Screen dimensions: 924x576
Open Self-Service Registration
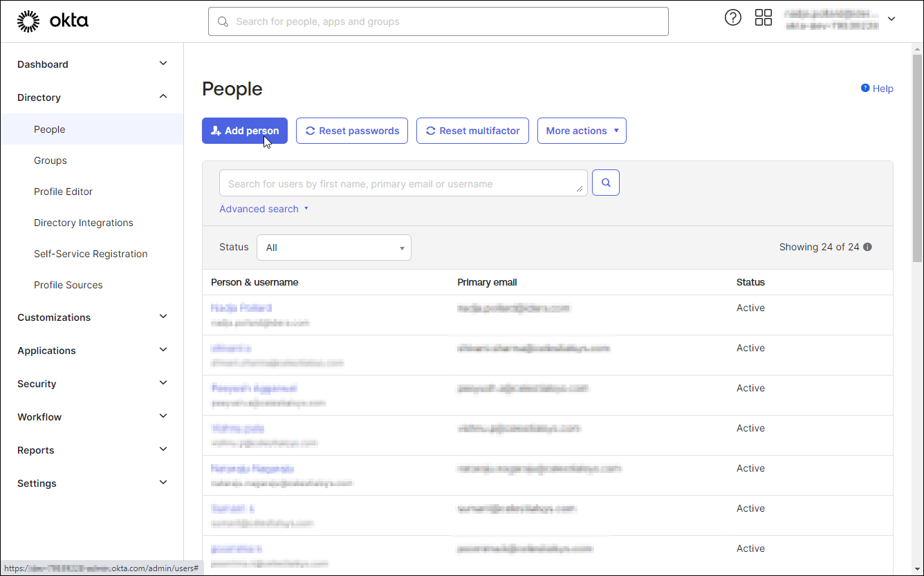point(92,254)
